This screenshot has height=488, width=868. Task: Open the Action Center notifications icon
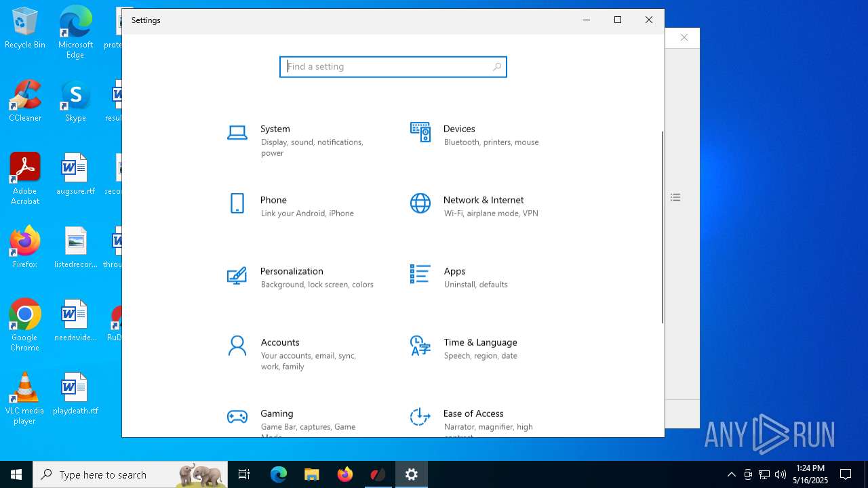[x=846, y=474]
